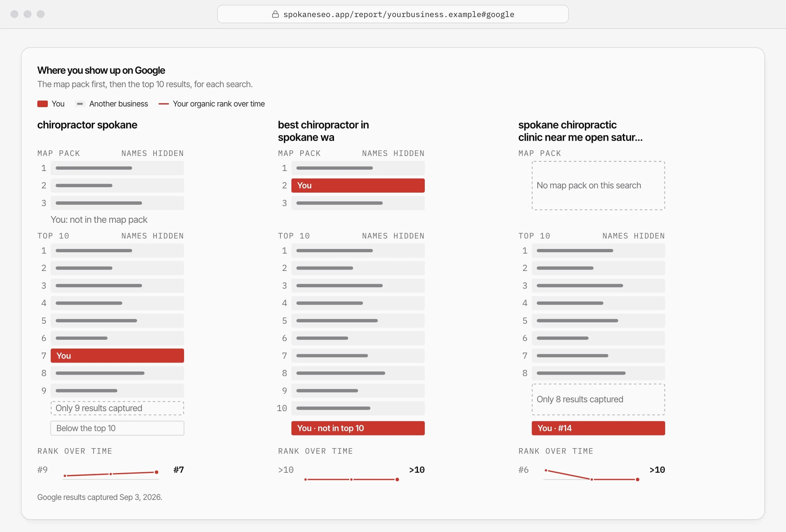The image size is (786, 532).
Task: Click the legend label 'Your organic rank over time'
Action: tap(219, 104)
